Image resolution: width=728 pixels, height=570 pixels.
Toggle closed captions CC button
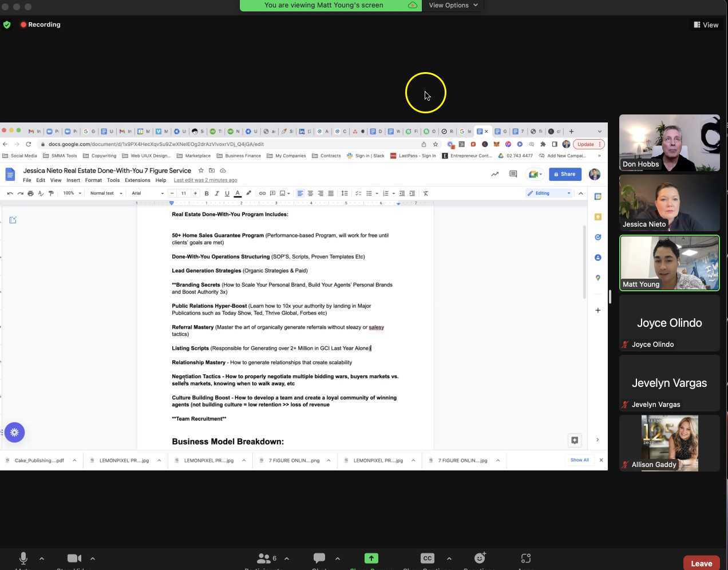tap(427, 558)
